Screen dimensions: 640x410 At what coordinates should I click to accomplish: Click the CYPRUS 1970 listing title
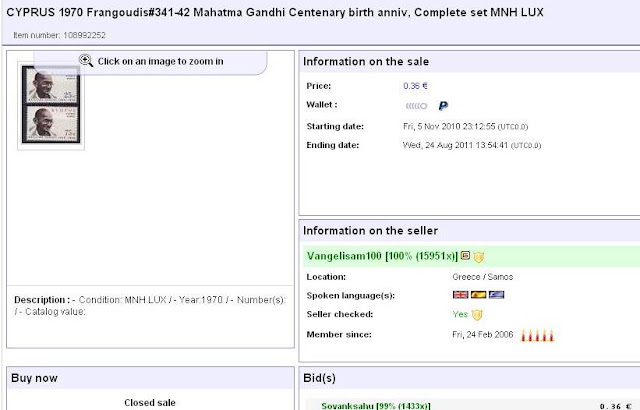(x=275, y=12)
